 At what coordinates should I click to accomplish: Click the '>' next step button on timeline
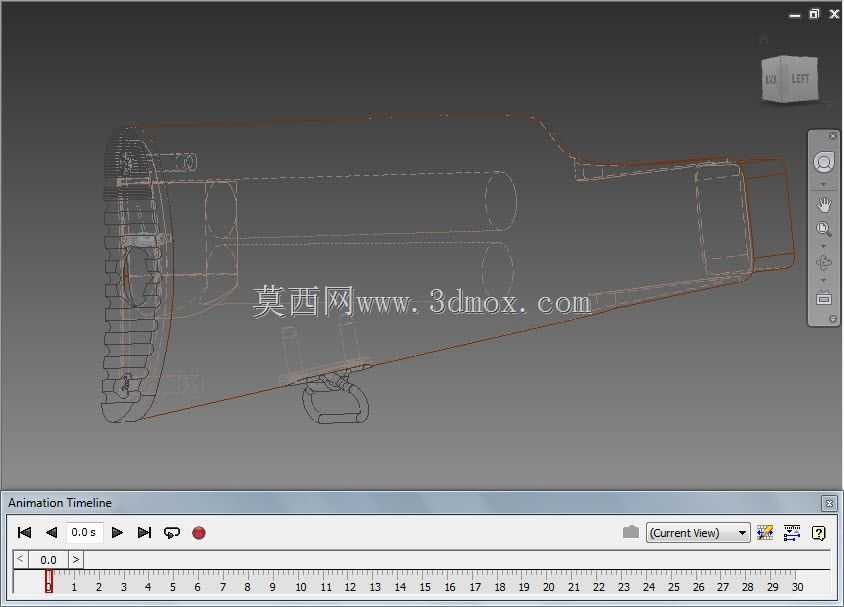[76, 559]
